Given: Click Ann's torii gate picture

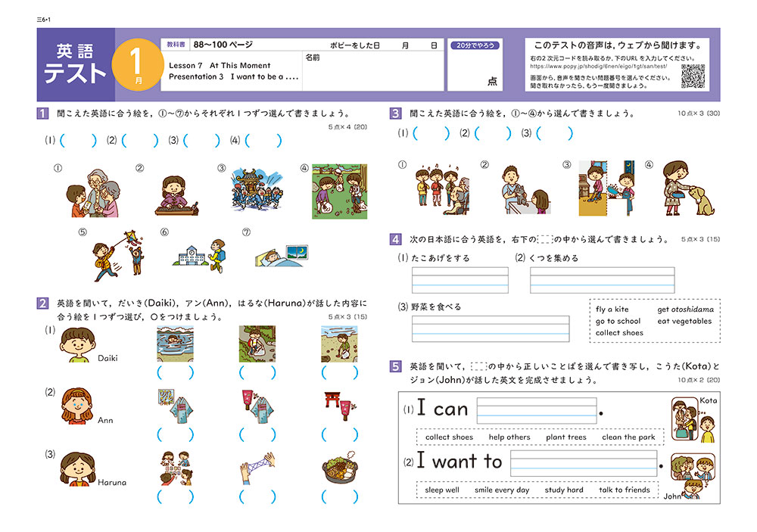Looking at the screenshot, I should point(340,406).
